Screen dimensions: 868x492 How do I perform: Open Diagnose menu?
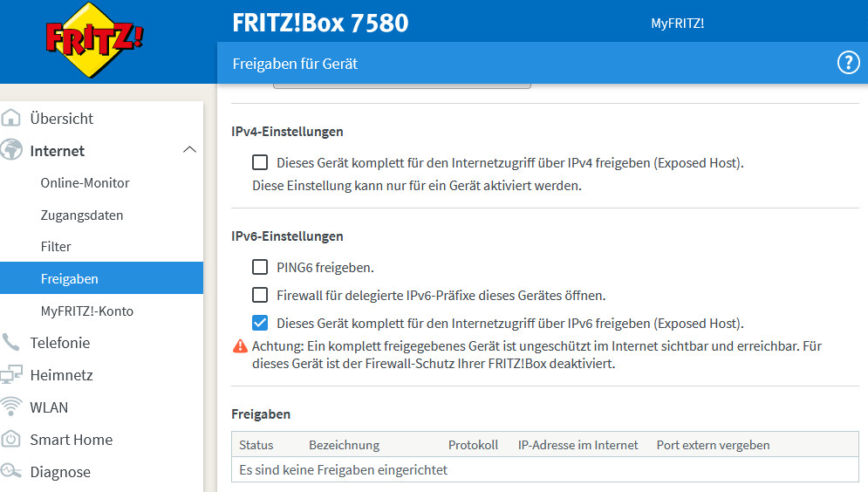(x=60, y=472)
